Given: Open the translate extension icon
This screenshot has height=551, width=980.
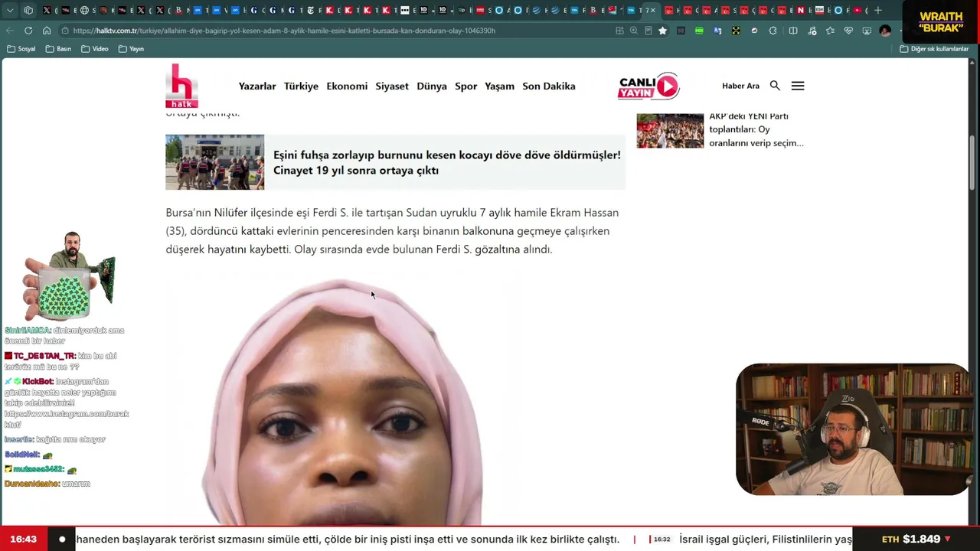Looking at the screenshot, I should tap(717, 31).
